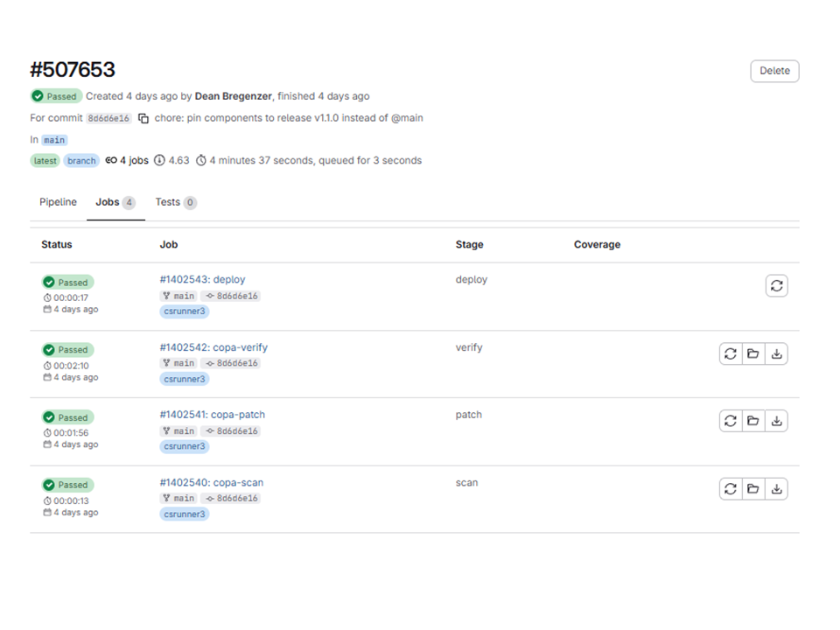840x630 pixels.
Task: Click the 00:01:56 duration of copa-patch
Action: [71, 433]
